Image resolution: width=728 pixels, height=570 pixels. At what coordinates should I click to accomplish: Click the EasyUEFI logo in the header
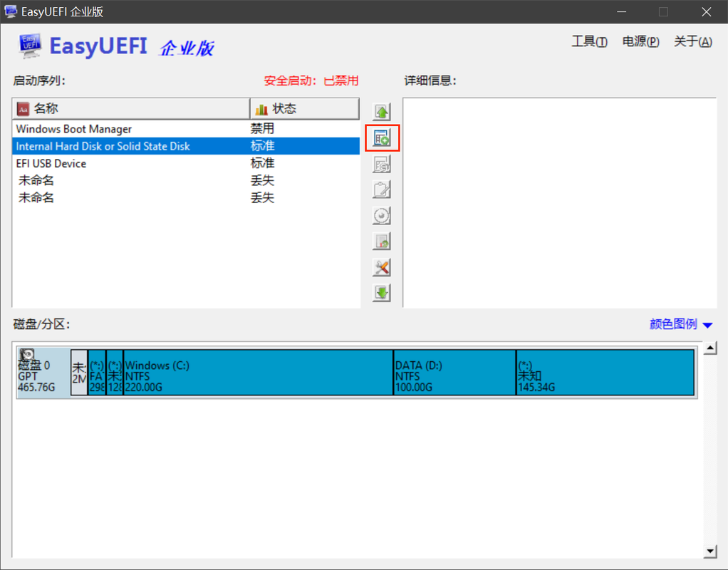(30, 46)
